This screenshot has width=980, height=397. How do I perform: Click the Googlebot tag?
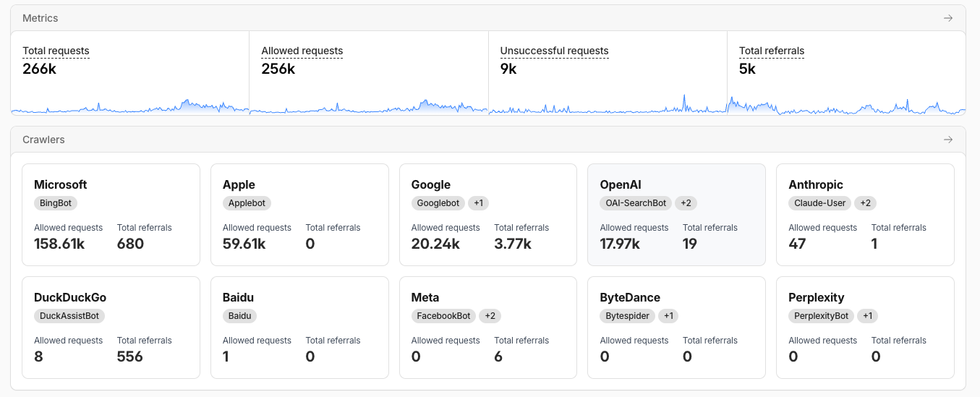pyautogui.click(x=438, y=203)
